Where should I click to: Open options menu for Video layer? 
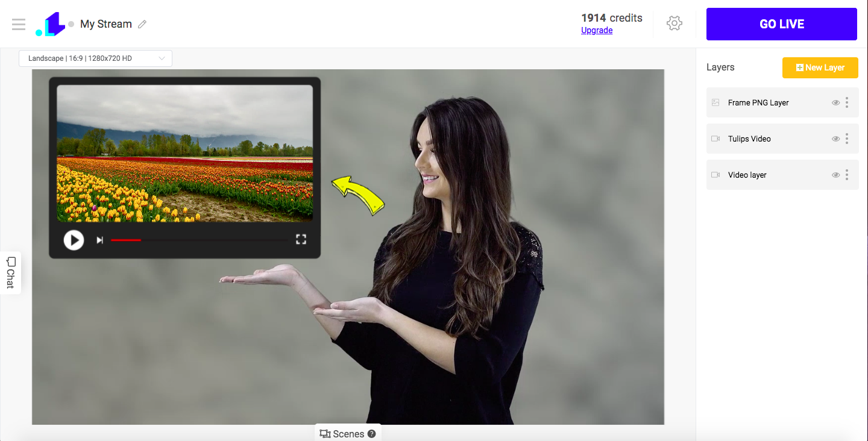(x=847, y=175)
